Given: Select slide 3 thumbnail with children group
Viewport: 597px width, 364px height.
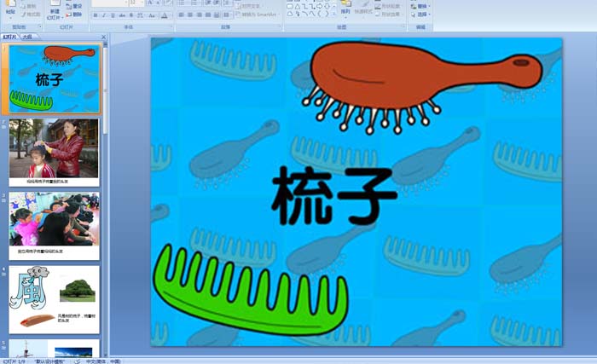Looking at the screenshot, I should pyautogui.click(x=54, y=226).
